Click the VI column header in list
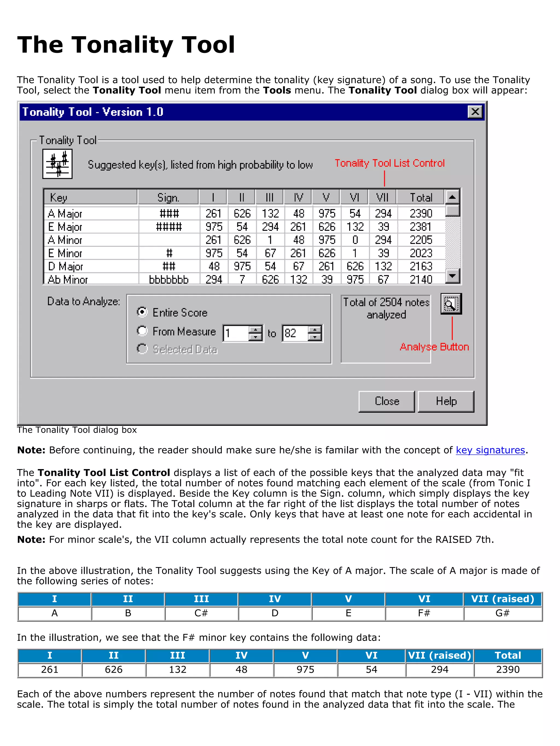The height and width of the screenshot is (746, 560). pos(354,197)
